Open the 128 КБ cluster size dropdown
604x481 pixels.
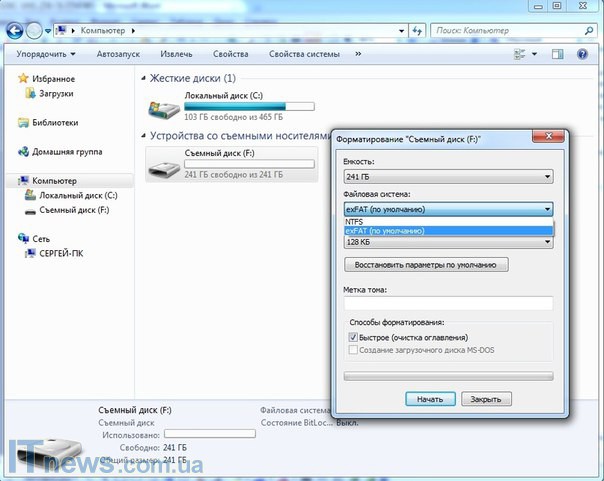click(x=448, y=242)
